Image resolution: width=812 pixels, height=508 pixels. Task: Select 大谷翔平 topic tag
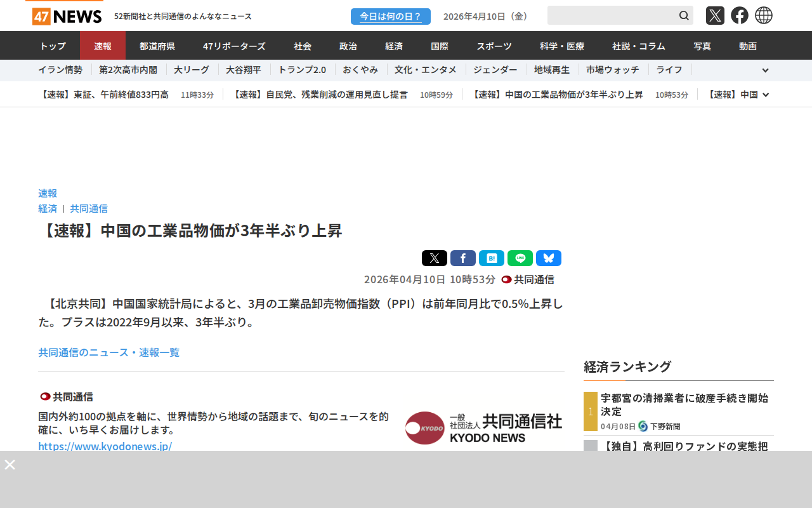pyautogui.click(x=244, y=70)
